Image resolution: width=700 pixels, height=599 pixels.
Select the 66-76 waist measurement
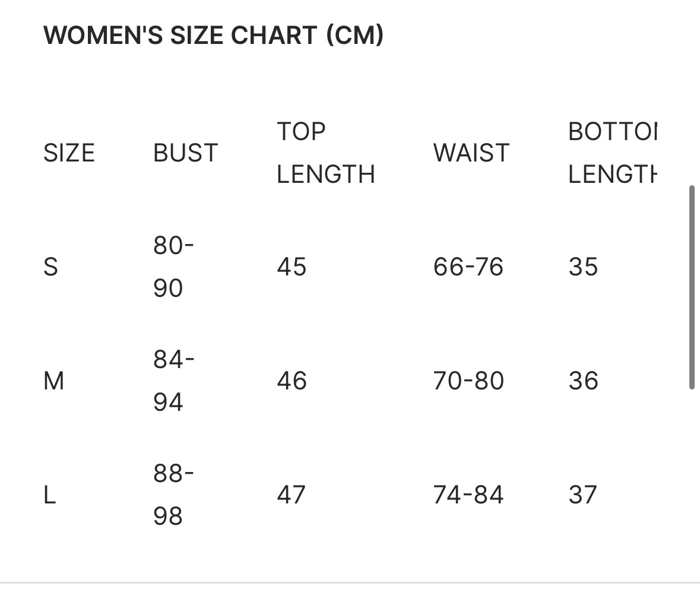(468, 267)
